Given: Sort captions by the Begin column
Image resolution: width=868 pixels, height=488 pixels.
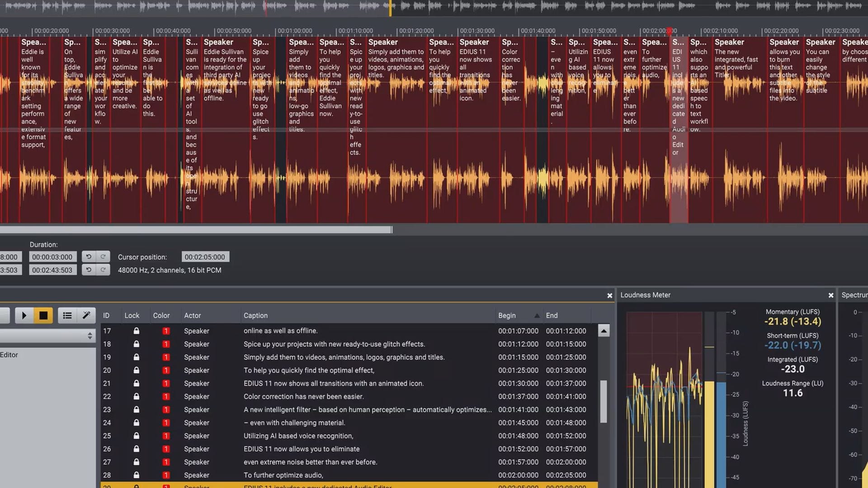Looking at the screenshot, I should (507, 315).
